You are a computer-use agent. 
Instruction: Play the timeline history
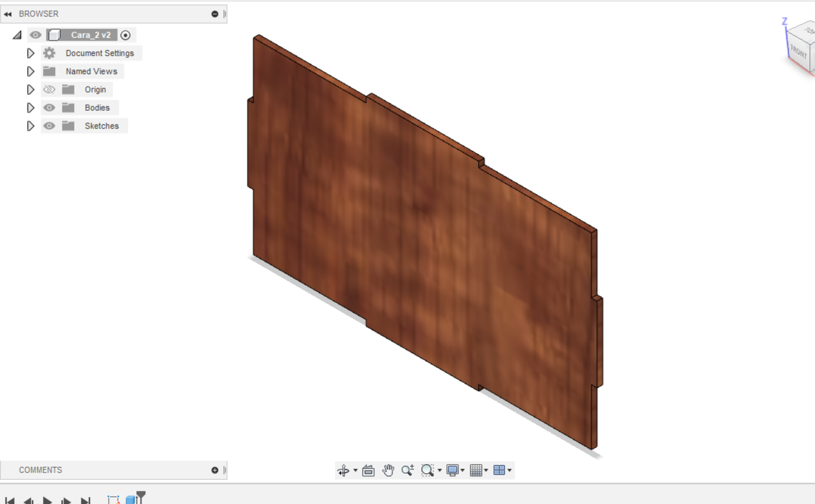coord(47,500)
